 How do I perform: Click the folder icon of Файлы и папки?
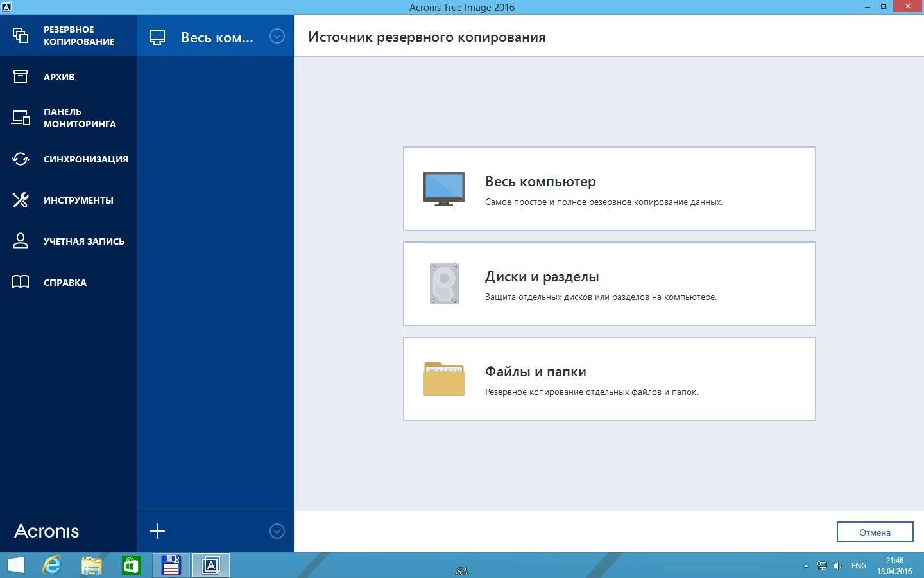click(444, 378)
